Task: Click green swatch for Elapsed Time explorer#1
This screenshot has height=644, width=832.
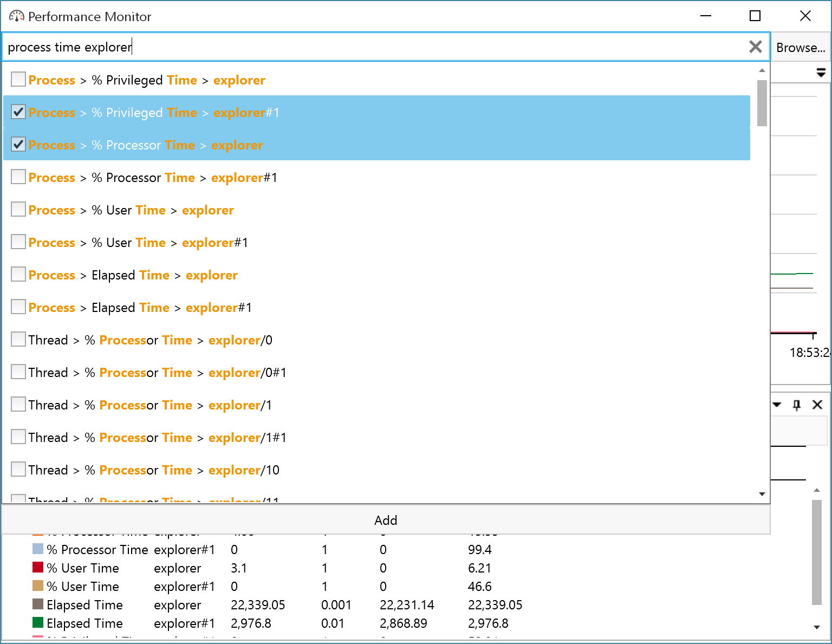Action: tap(38, 623)
